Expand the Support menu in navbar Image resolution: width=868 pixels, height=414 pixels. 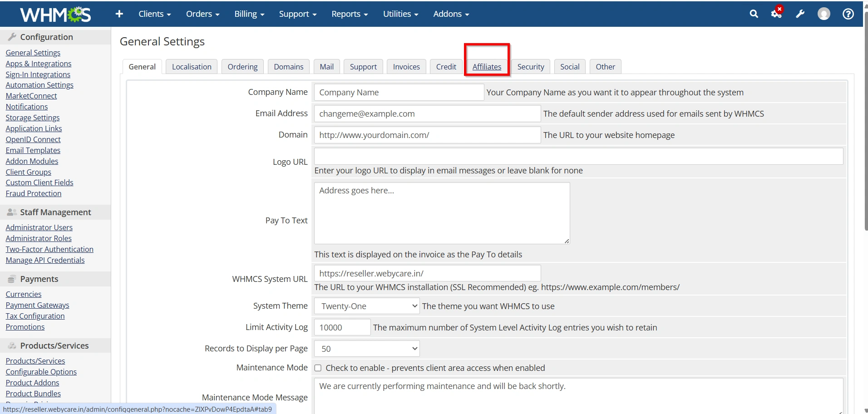tap(298, 14)
